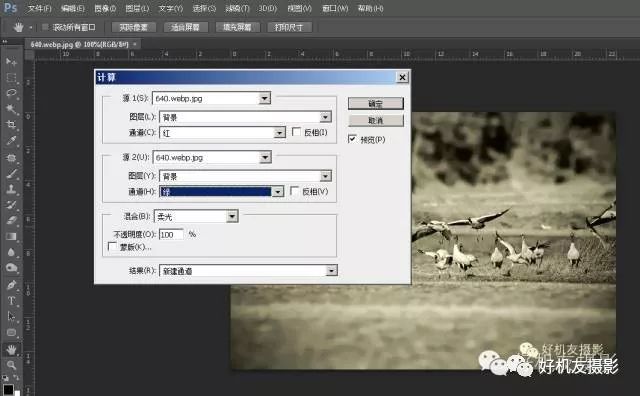Select the Gradient tool
Screen dimensions: 640x396
click(11, 236)
